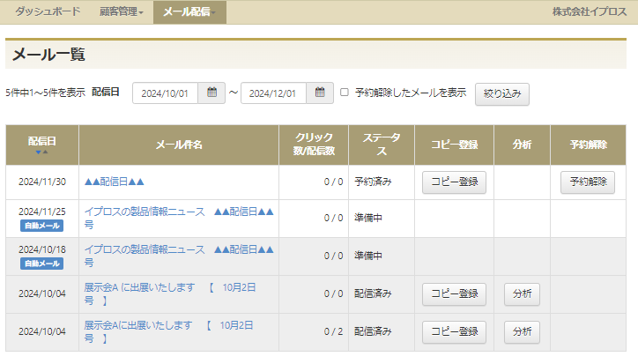Viewport: 638px width, 364px height.
Task: Click the end date field showing 2024/12/01
Action: (274, 93)
